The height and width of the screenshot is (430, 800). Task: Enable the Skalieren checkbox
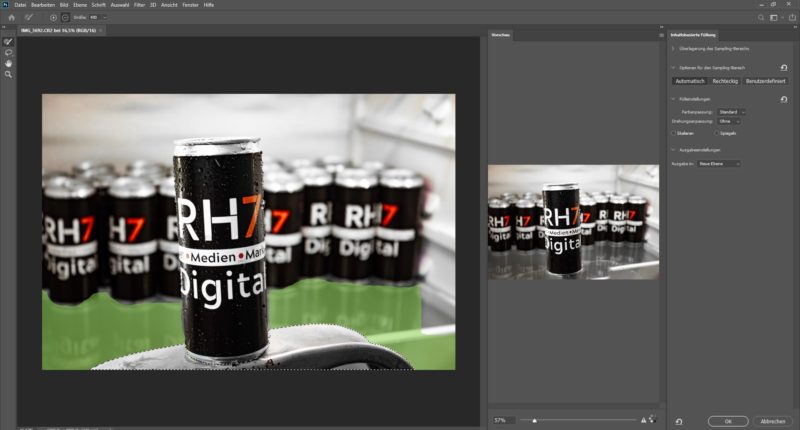[673, 133]
